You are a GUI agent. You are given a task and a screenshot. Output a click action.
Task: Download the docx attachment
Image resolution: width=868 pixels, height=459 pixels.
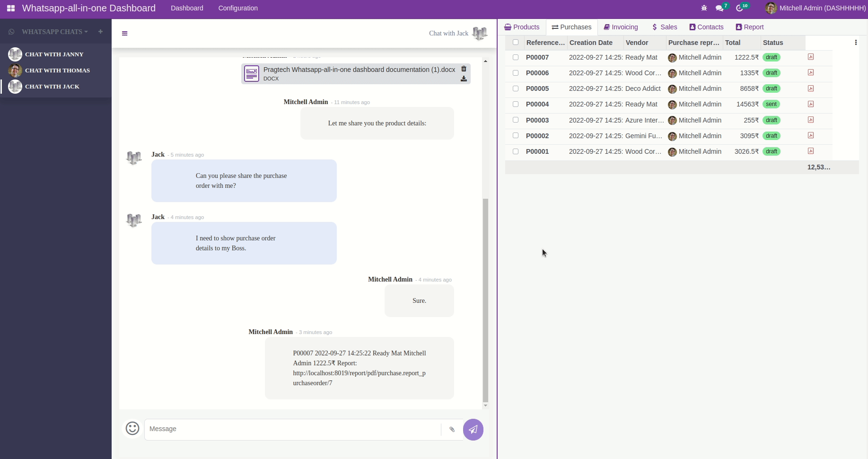[464, 79]
